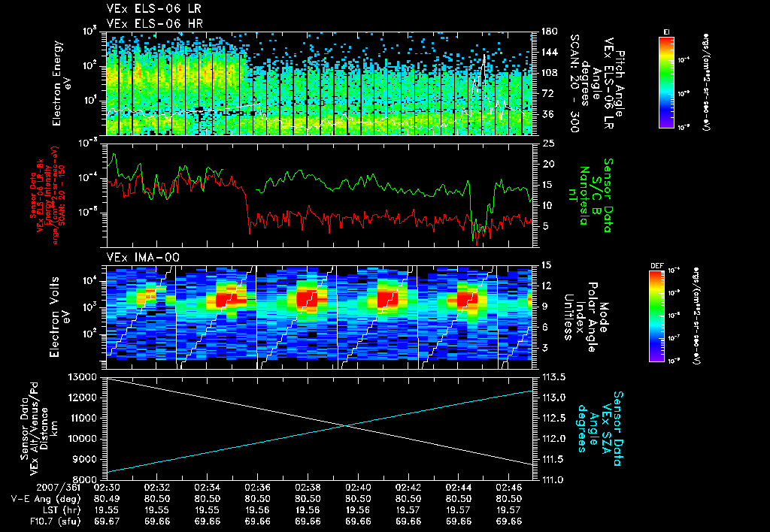Click where altitude and SZA lines cross

(x=347, y=426)
